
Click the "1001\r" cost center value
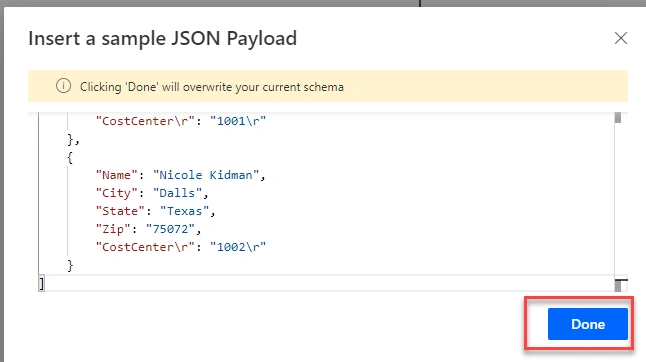[238, 121]
